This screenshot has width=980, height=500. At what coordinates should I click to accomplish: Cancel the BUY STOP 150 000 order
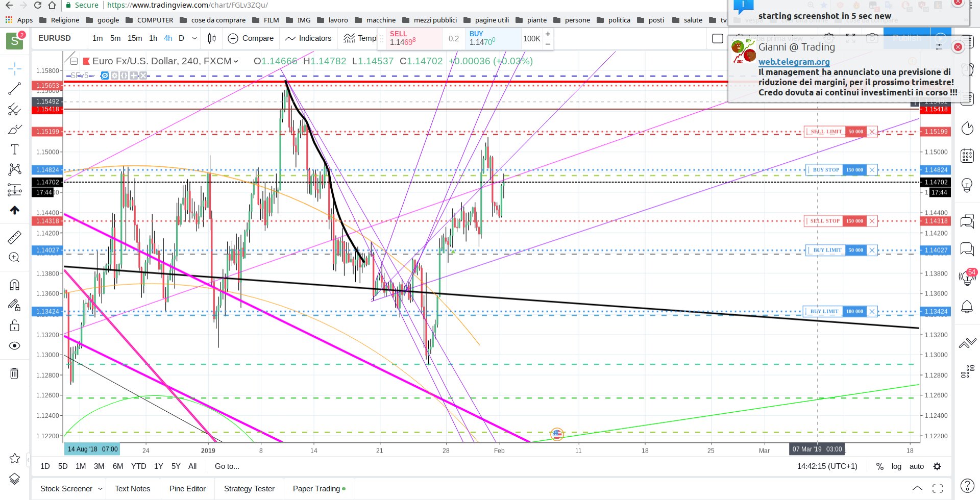pos(872,170)
